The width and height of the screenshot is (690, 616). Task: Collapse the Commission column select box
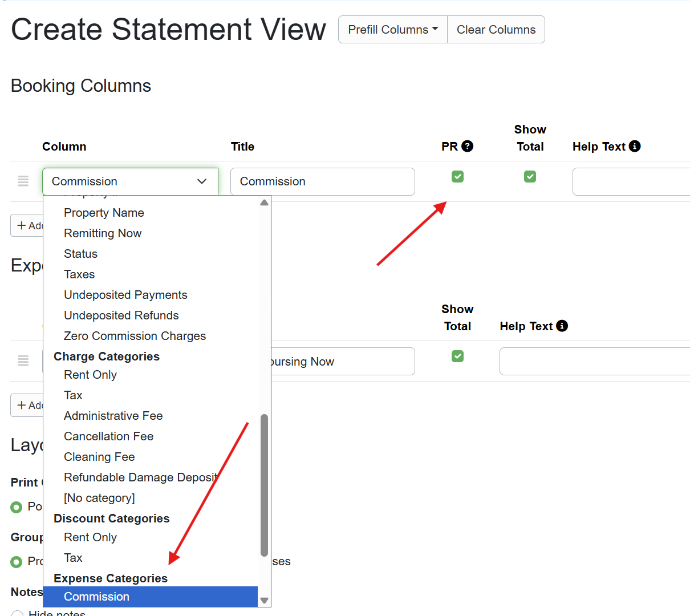click(x=130, y=181)
